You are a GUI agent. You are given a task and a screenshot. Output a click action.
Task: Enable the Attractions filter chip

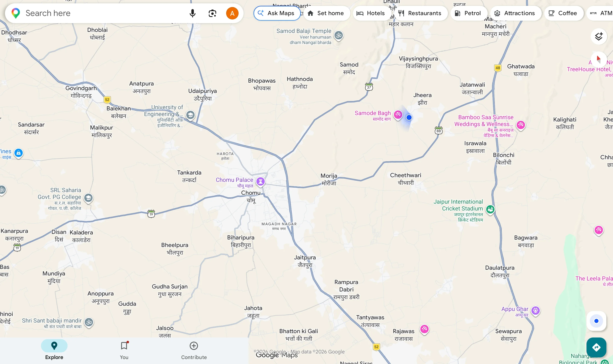[515, 13]
